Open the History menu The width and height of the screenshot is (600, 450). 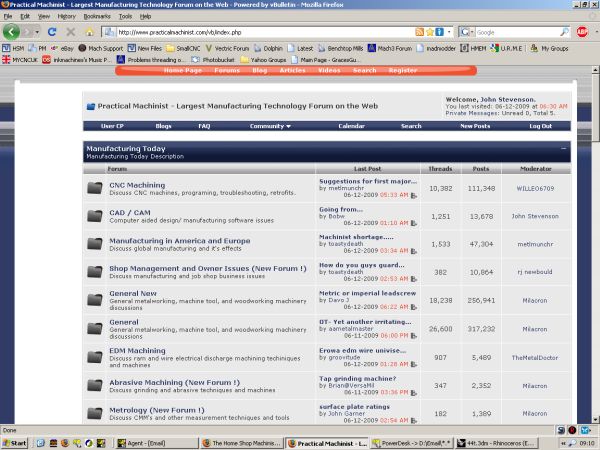(66, 16)
